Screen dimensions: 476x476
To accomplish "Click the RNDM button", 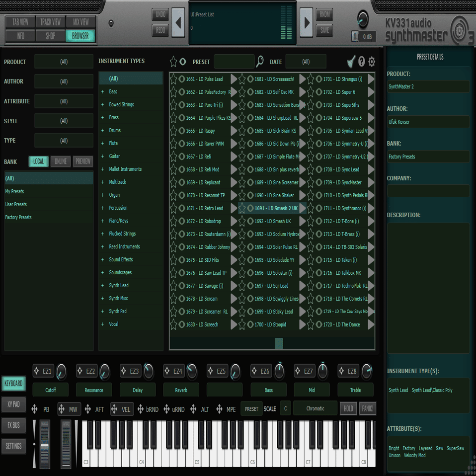I will (x=324, y=14).
